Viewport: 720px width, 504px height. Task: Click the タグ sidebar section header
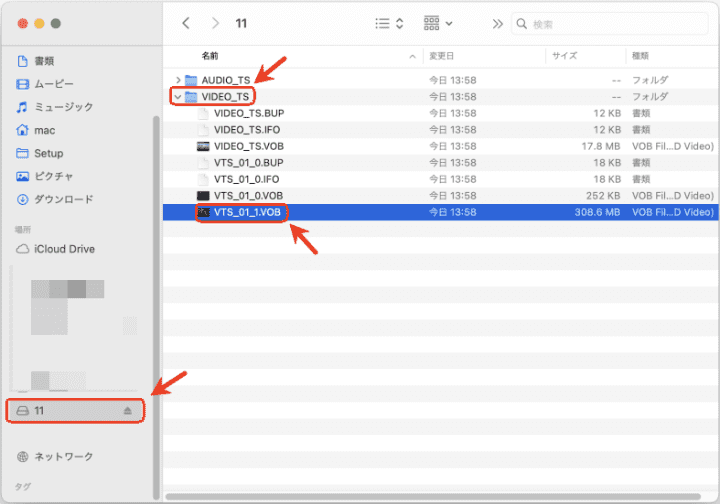22,487
